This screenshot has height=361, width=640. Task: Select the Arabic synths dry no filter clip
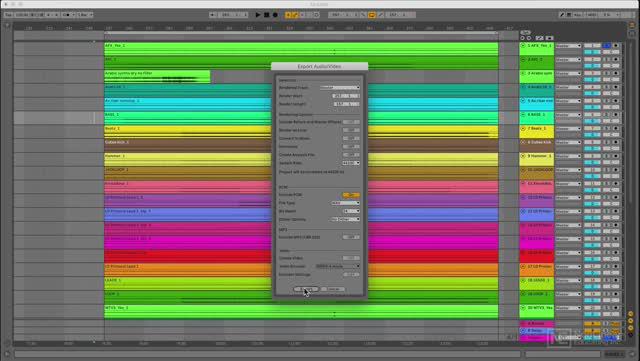pyautogui.click(x=157, y=76)
